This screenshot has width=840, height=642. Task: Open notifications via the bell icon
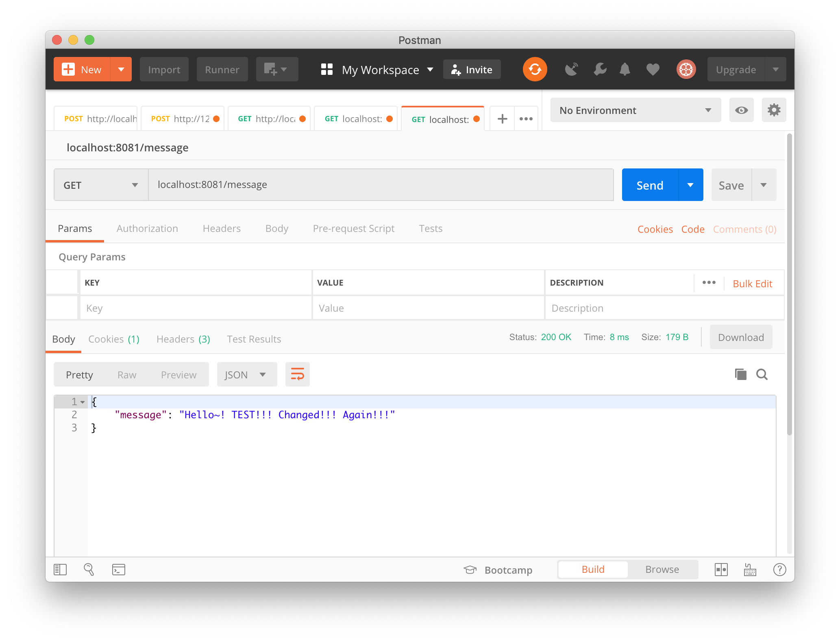tap(625, 70)
